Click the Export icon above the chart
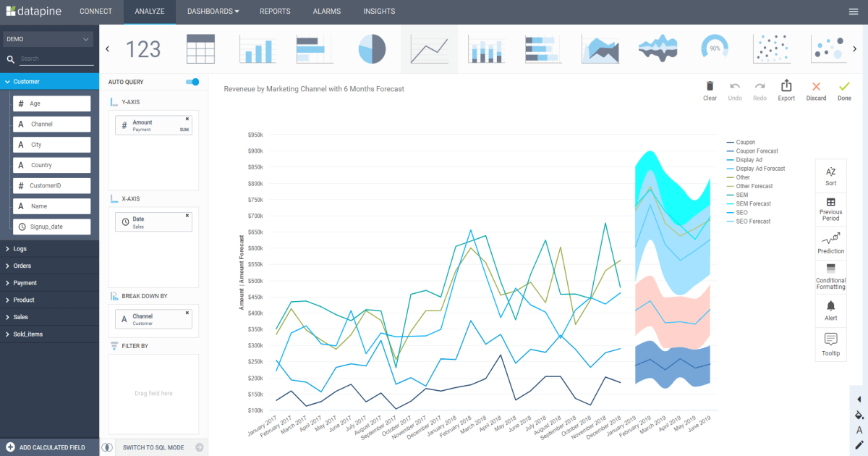Image resolution: width=868 pixels, height=456 pixels. [x=786, y=88]
